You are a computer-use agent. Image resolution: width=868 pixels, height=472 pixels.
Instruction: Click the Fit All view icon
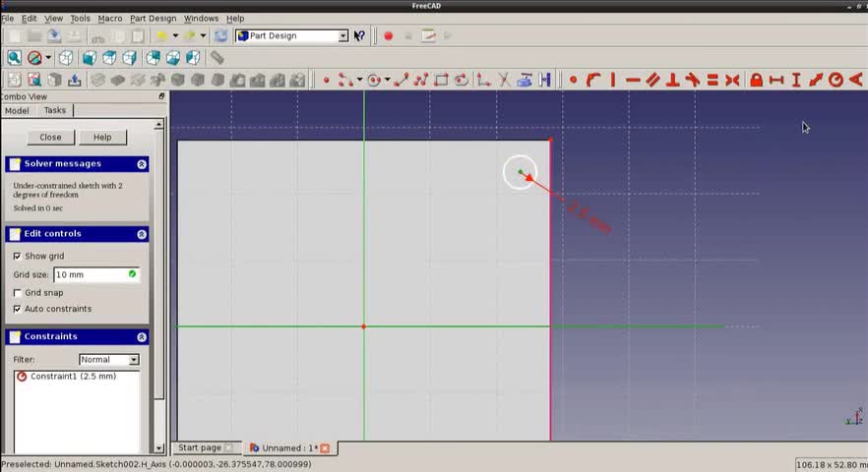[14, 58]
